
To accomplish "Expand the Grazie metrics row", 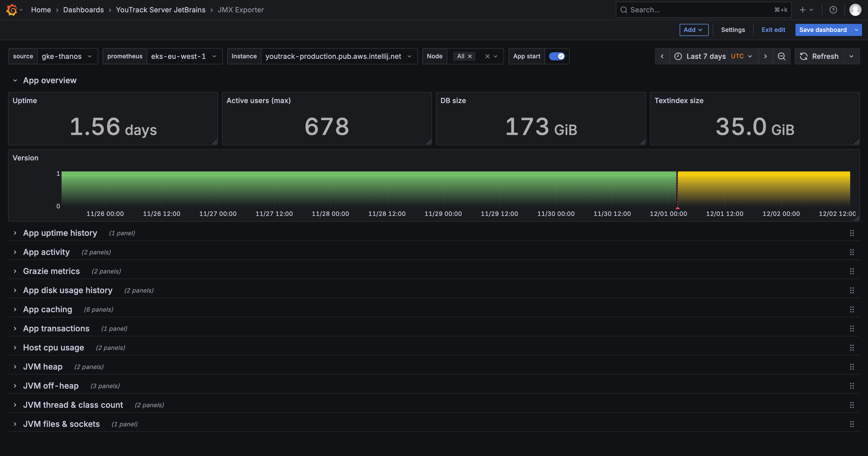I will pyautogui.click(x=15, y=271).
